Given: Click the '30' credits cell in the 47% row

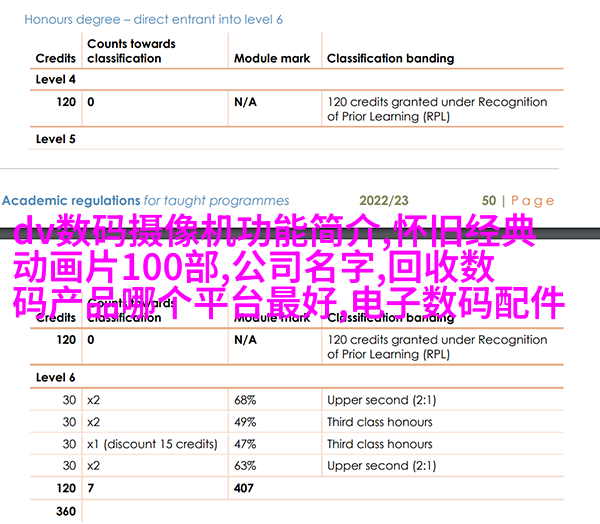Looking at the screenshot, I should click(69, 444).
